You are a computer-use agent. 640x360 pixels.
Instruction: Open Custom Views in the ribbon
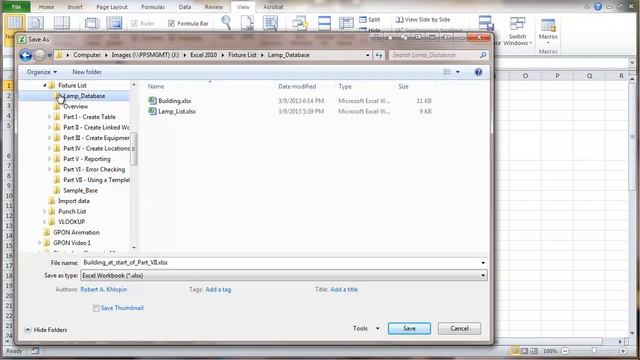click(x=92, y=23)
